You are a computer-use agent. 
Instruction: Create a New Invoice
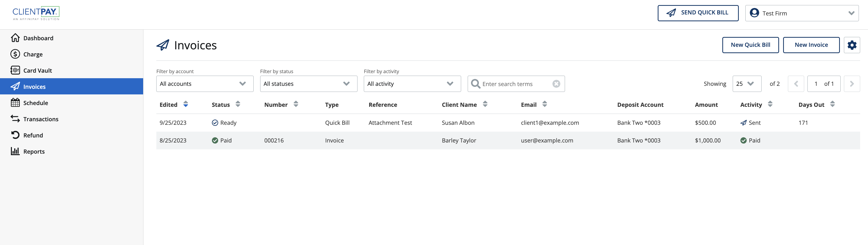point(811,45)
